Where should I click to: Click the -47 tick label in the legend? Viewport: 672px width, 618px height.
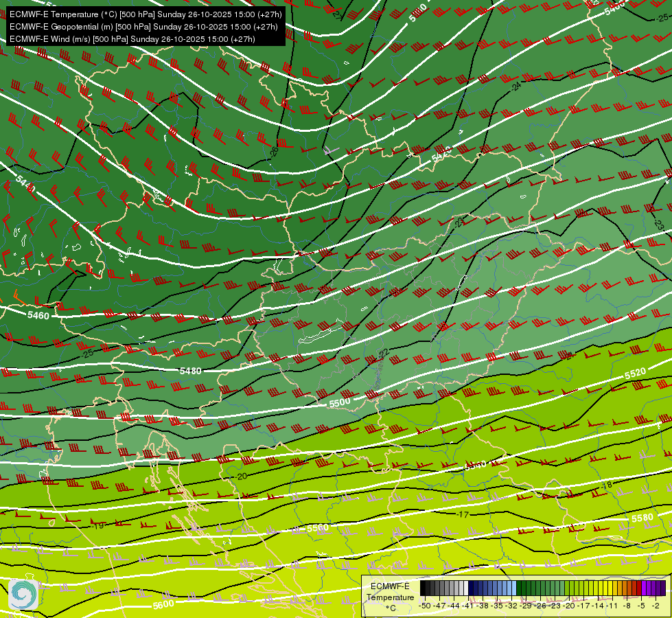pos(439,606)
